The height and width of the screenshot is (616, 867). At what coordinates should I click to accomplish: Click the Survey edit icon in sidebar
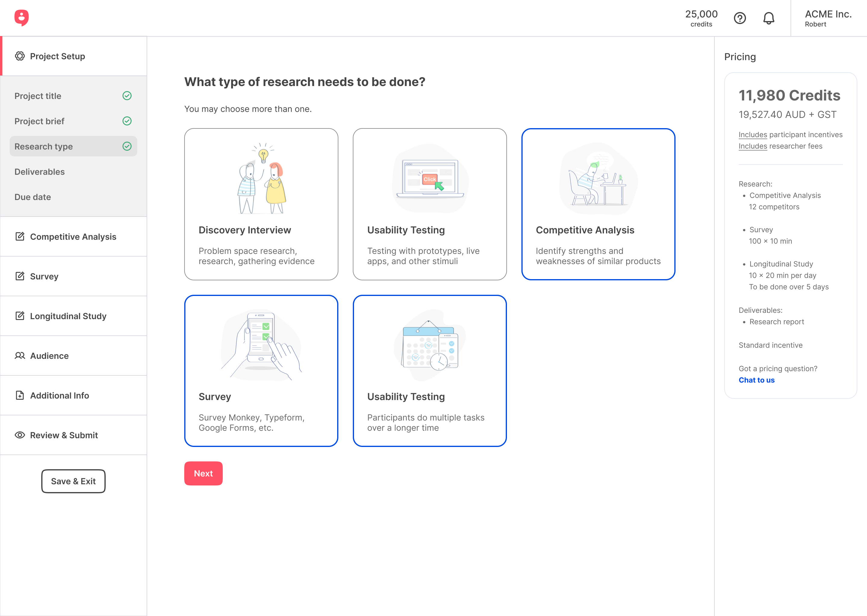click(x=20, y=276)
